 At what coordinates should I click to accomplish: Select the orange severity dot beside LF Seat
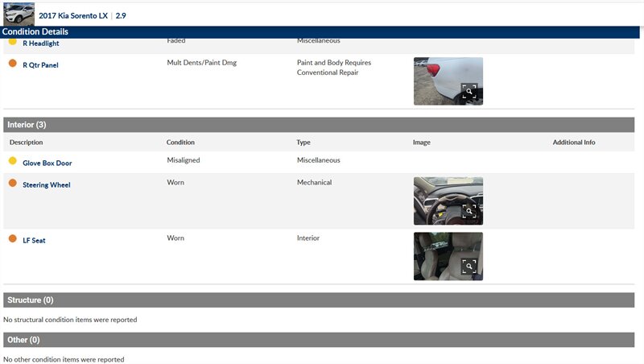click(12, 239)
